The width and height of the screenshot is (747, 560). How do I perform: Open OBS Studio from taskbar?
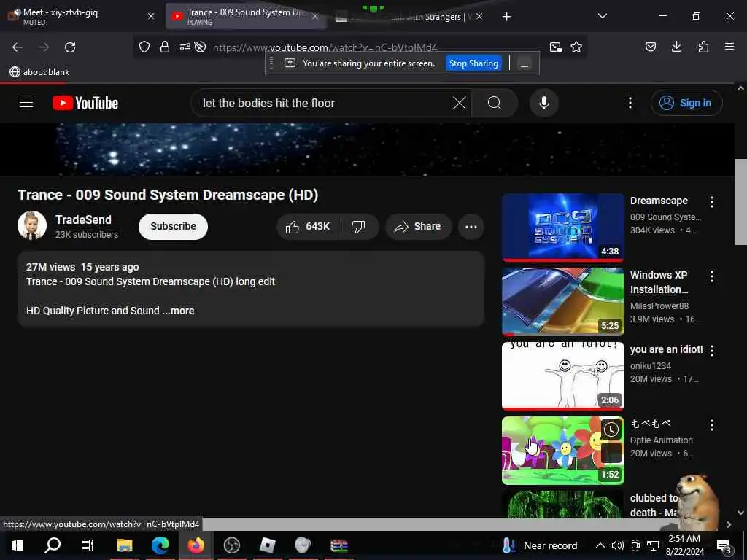tap(231, 545)
